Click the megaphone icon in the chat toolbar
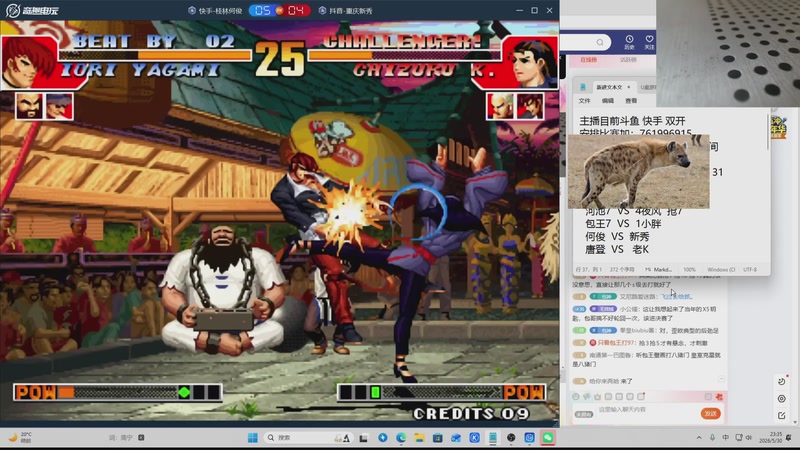The width and height of the screenshot is (800, 450). [587, 396]
